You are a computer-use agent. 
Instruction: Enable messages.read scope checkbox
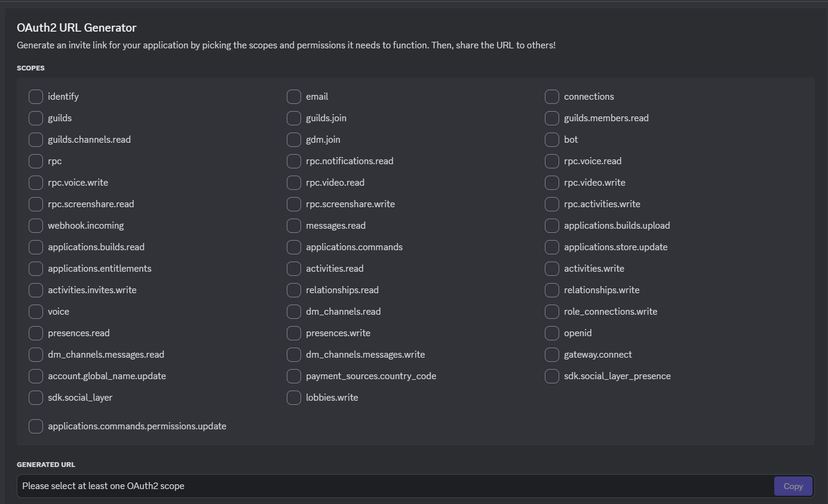pos(294,226)
